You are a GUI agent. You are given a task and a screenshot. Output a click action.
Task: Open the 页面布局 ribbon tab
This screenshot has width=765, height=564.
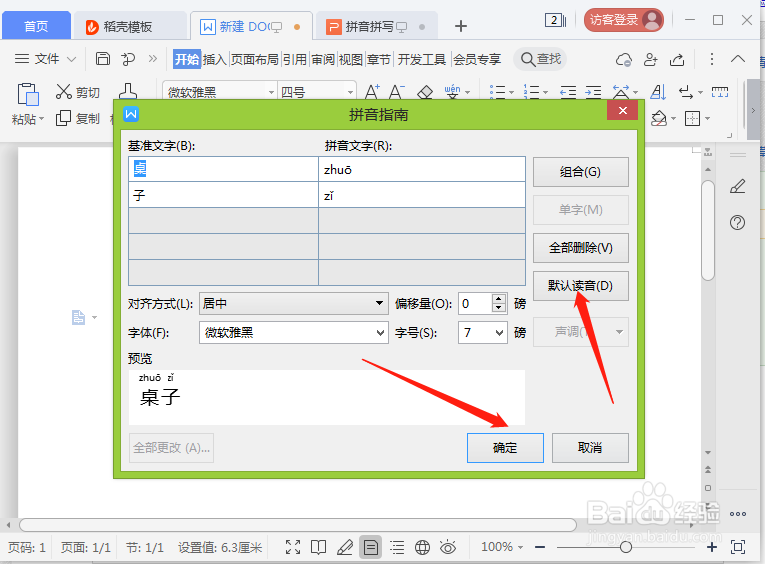click(255, 60)
